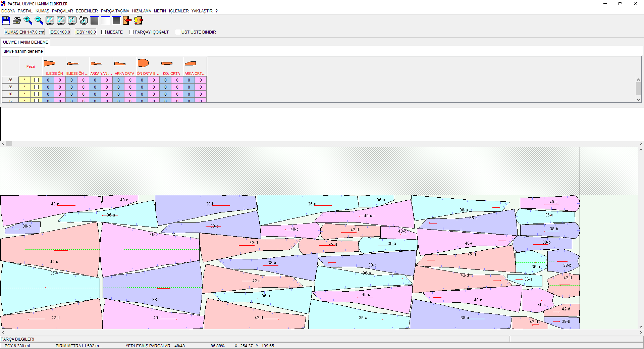This screenshot has height=349, width=644.
Task: Click the KUMAŞ ENİ 147.0 cm field
Action: [x=24, y=32]
